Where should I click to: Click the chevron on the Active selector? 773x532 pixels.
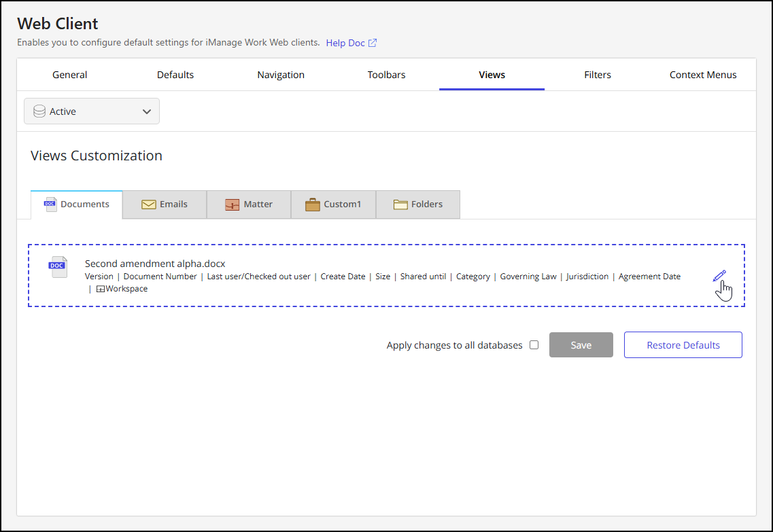146,111
